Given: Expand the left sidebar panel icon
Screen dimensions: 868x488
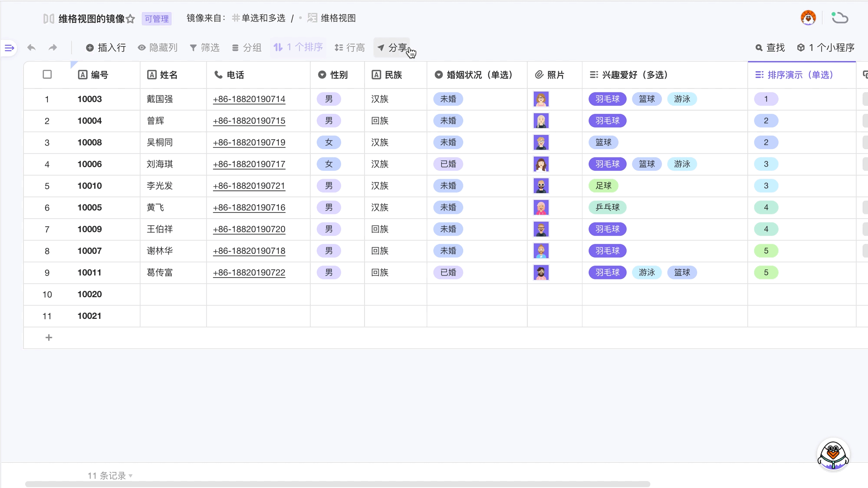Looking at the screenshot, I should click(x=9, y=48).
